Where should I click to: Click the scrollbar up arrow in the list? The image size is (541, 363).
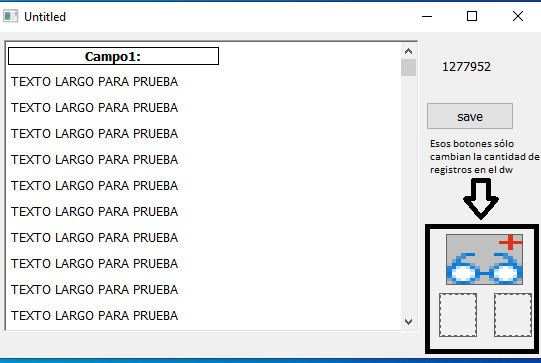tap(409, 51)
